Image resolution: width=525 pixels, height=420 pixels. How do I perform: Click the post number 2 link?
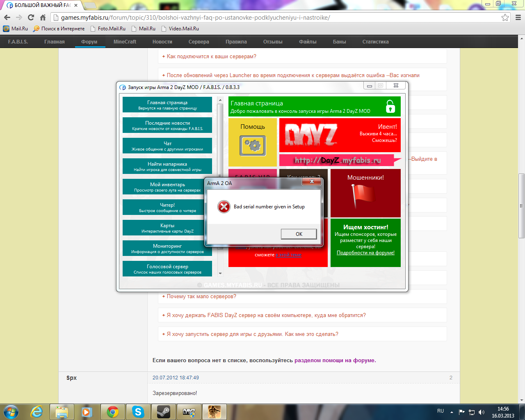pos(451,378)
